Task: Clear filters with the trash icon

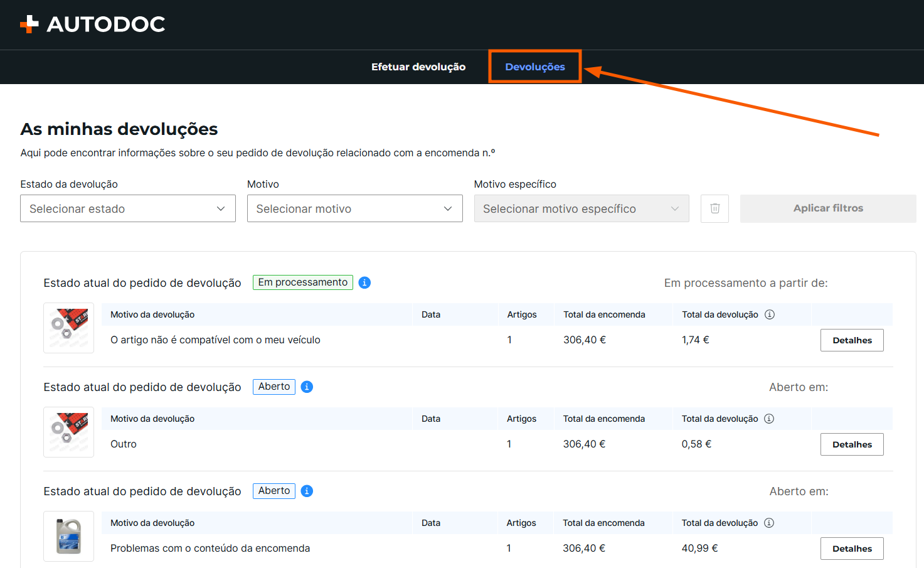Action: point(714,208)
